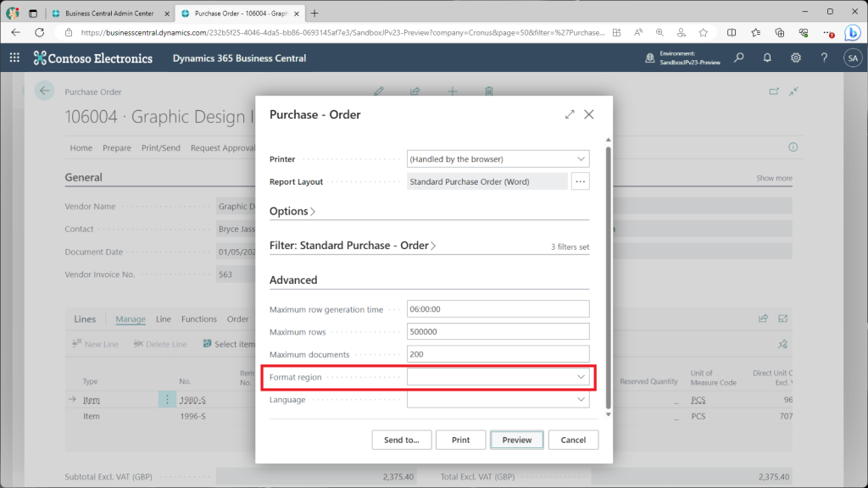The width and height of the screenshot is (868, 488).
Task: Click the Send to... button
Action: (x=402, y=440)
